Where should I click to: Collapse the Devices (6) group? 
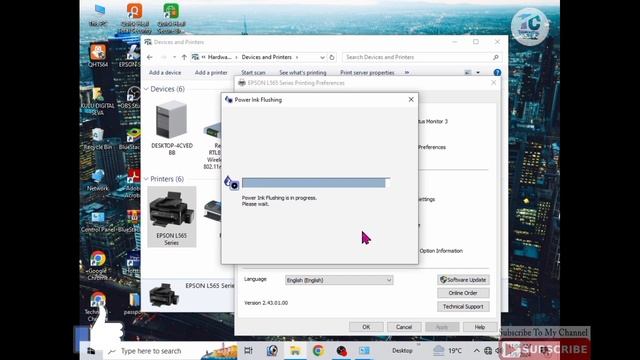[146, 89]
